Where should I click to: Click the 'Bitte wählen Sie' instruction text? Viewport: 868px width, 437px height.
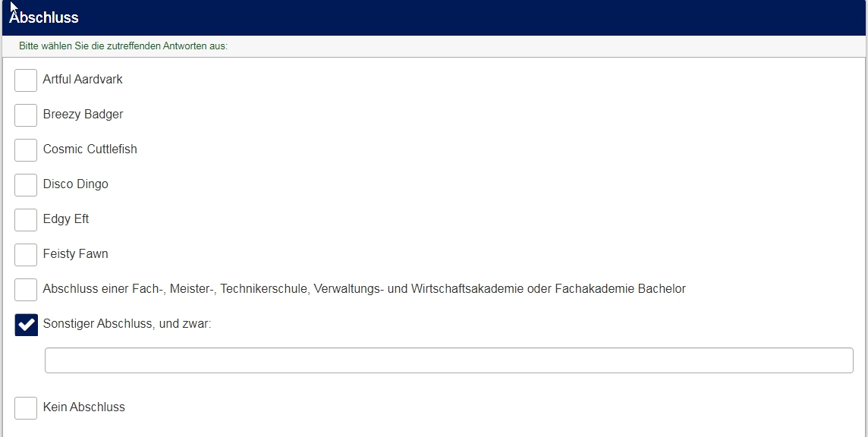(123, 46)
